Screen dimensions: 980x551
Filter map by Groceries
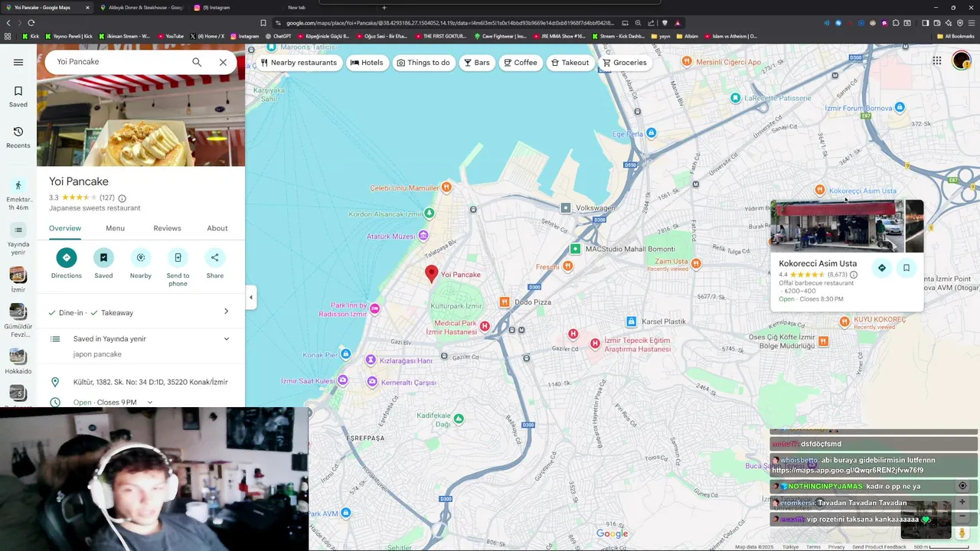tap(624, 63)
